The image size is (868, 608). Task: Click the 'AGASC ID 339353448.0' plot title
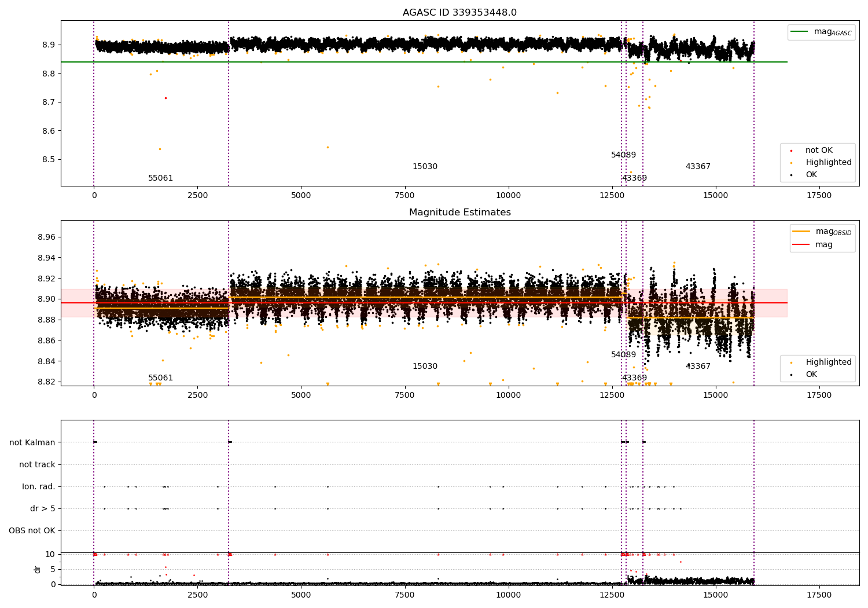point(459,13)
